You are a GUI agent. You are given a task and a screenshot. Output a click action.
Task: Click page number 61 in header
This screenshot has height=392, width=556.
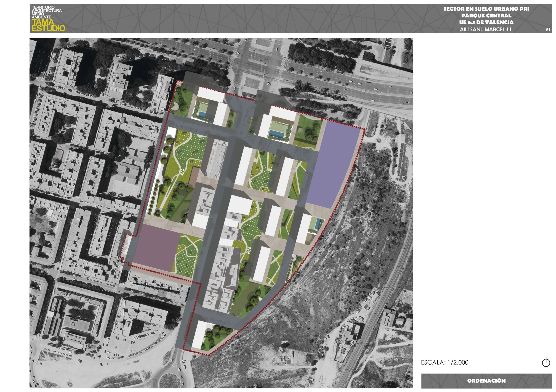click(548, 30)
